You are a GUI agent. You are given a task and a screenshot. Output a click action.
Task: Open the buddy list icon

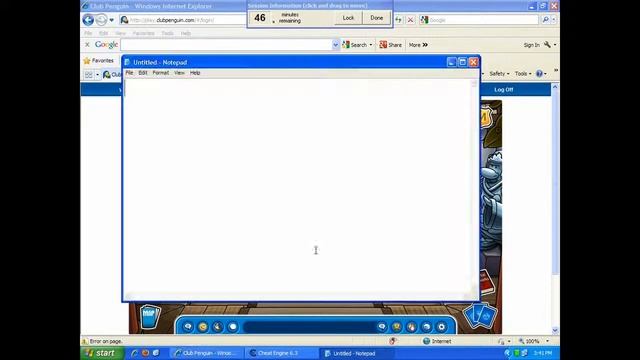(411, 327)
